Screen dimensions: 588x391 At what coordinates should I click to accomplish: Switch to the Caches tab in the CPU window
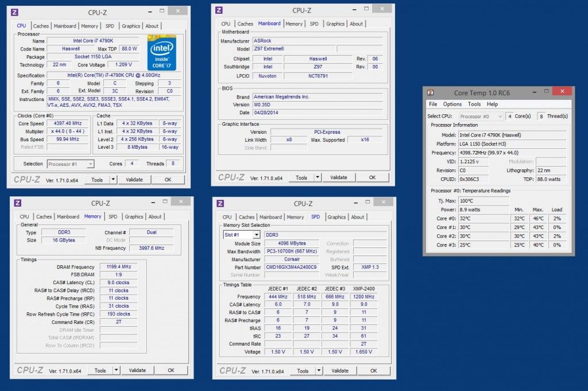41,26
